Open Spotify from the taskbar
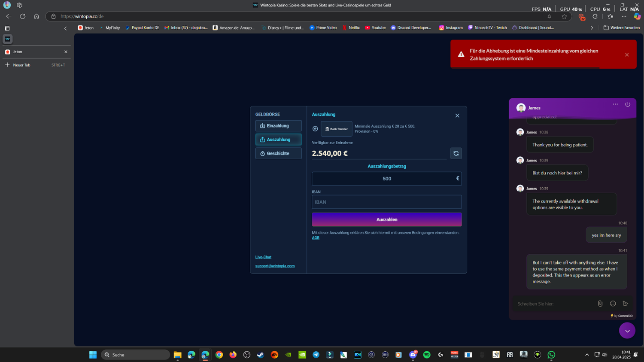The width and height of the screenshot is (644, 362). click(427, 355)
